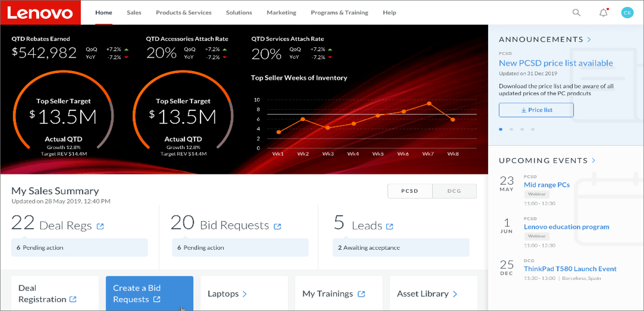Select third announcement carousel dot

[x=522, y=129]
